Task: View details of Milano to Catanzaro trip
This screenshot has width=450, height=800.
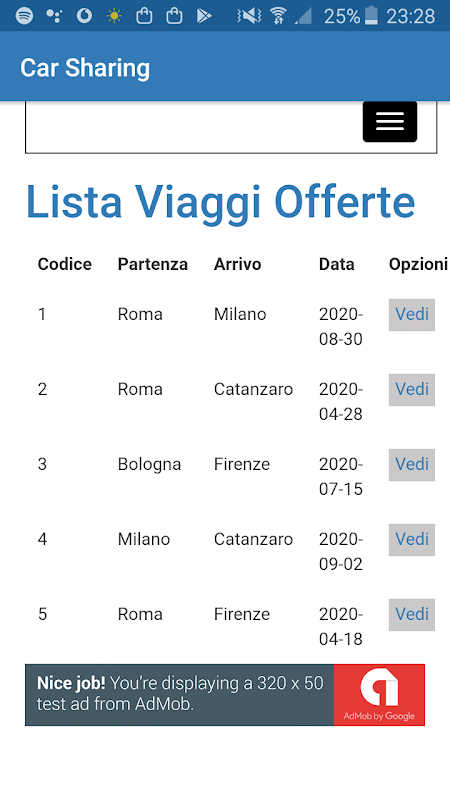Action: pyautogui.click(x=412, y=539)
